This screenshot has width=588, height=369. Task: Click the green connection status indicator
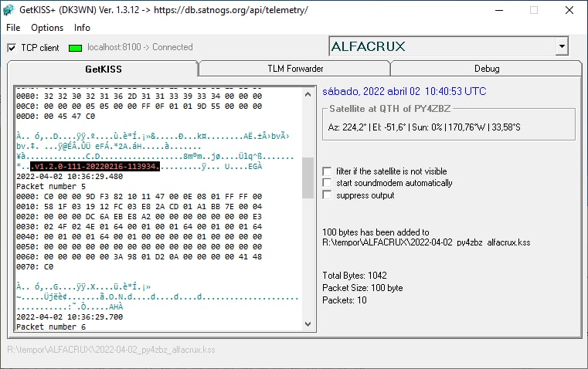[76, 48]
